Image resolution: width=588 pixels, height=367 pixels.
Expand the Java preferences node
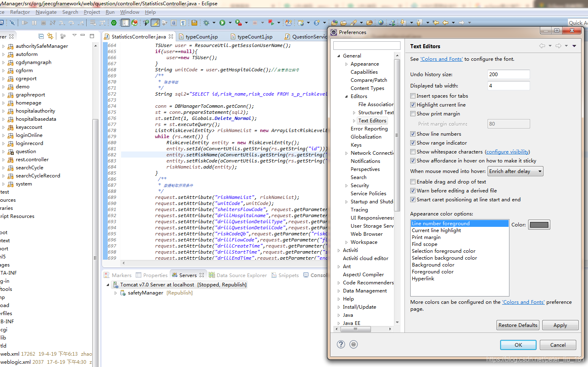pos(339,315)
